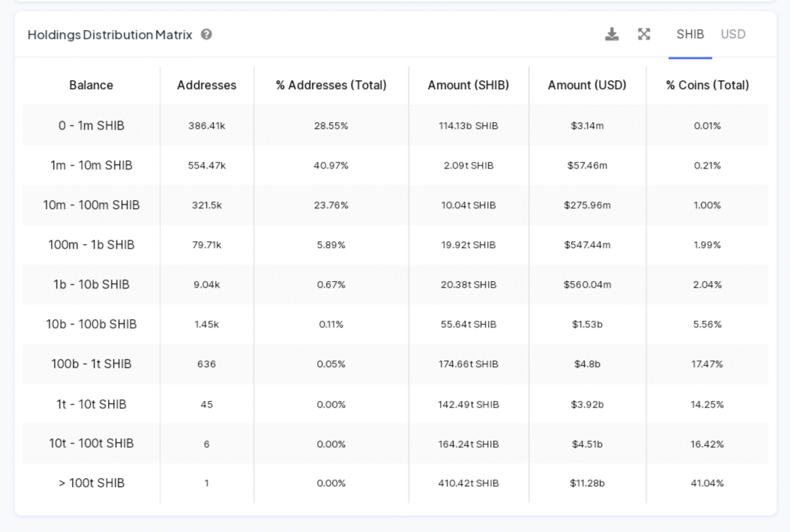
Task: Expand the matrix with the fullscreen icon
Action: 644,34
